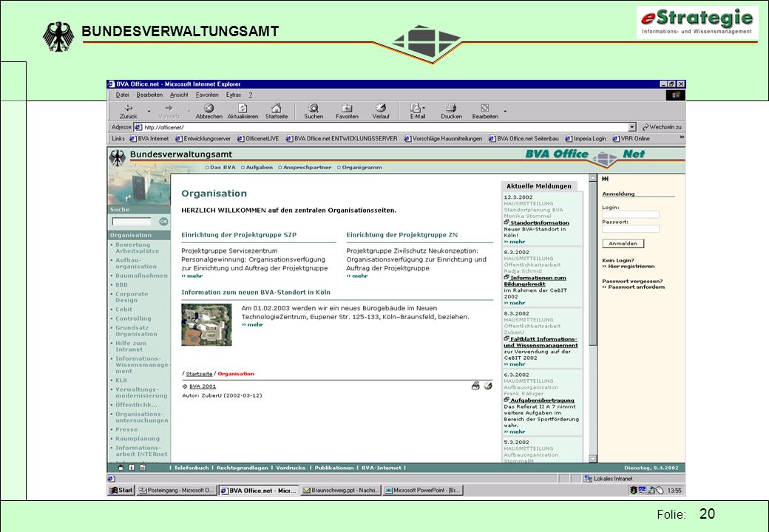Click the print icon below the article

pyautogui.click(x=475, y=386)
